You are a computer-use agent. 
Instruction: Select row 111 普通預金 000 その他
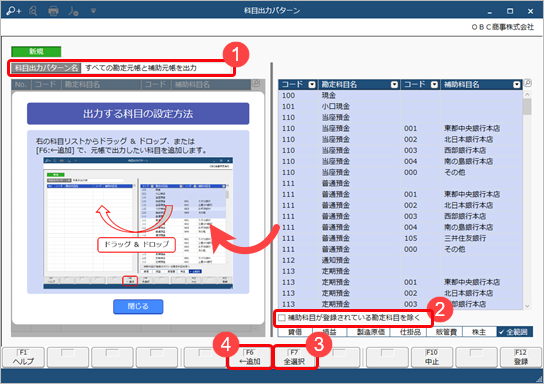click(400, 249)
